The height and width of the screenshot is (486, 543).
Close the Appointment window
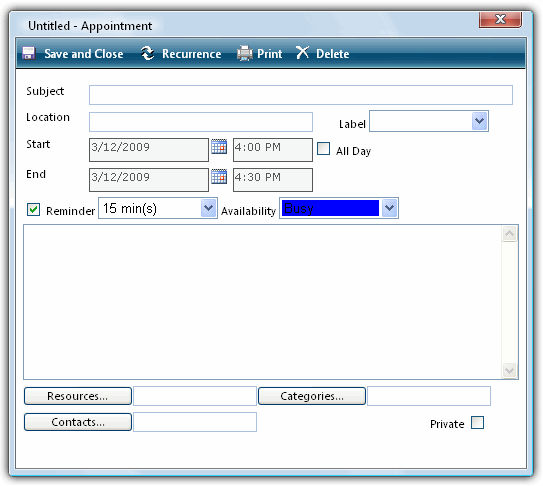[500, 19]
